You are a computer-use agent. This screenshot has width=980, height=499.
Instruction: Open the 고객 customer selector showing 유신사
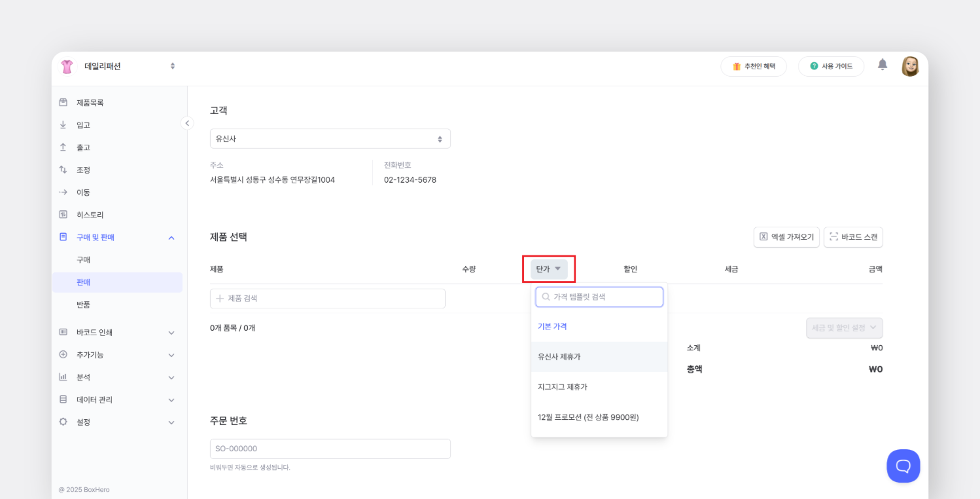330,138
